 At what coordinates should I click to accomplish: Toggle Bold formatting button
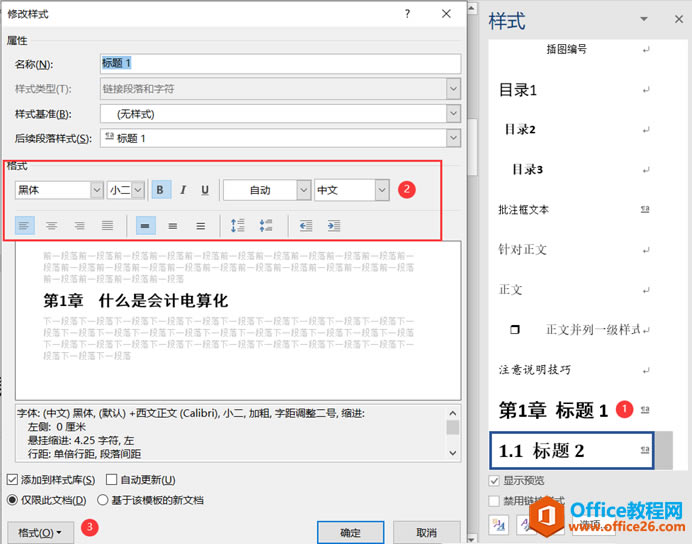tap(161, 190)
